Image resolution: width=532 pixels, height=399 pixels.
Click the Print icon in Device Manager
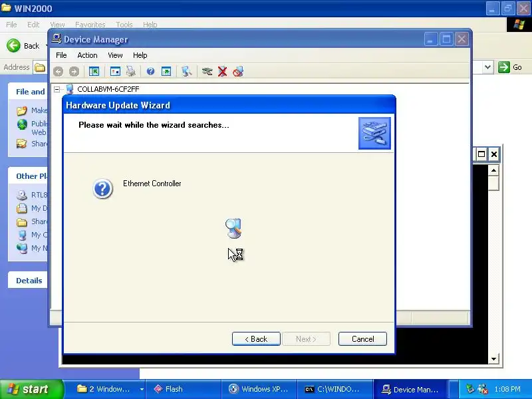click(x=131, y=72)
